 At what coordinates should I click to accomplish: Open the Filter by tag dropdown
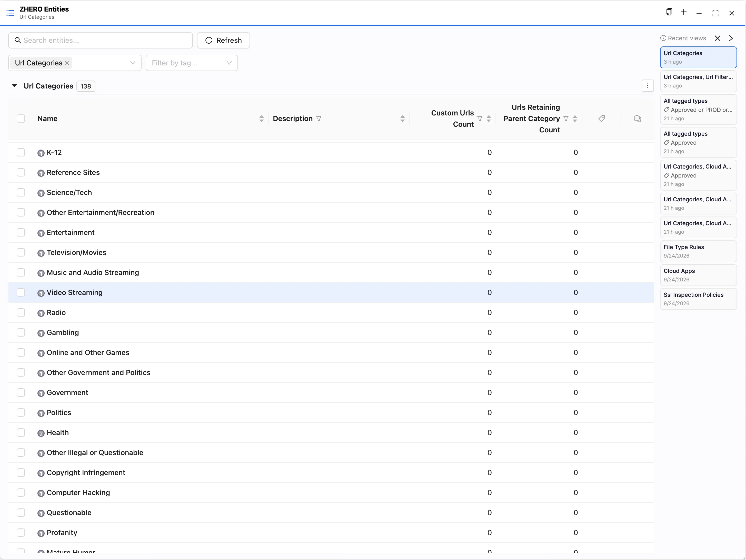[x=192, y=63]
